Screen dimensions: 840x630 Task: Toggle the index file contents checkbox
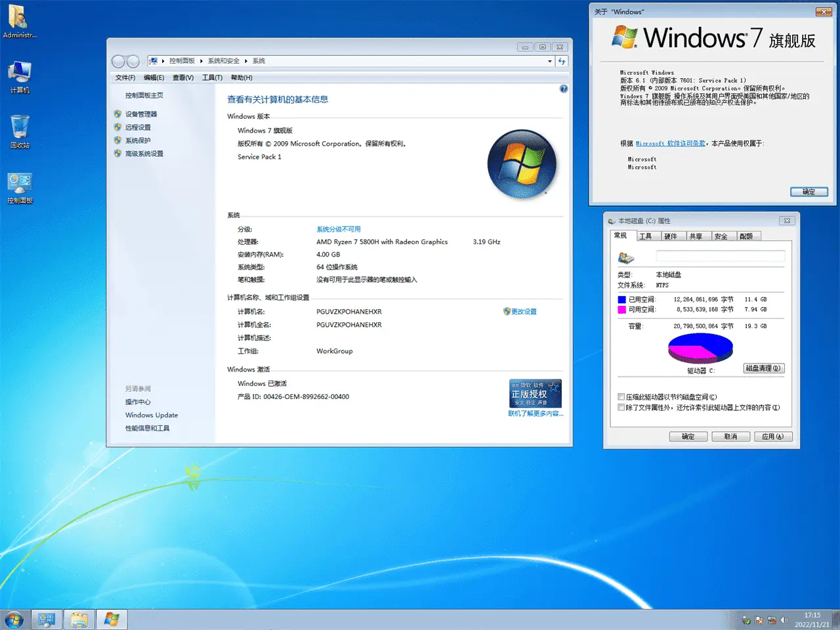click(621, 408)
